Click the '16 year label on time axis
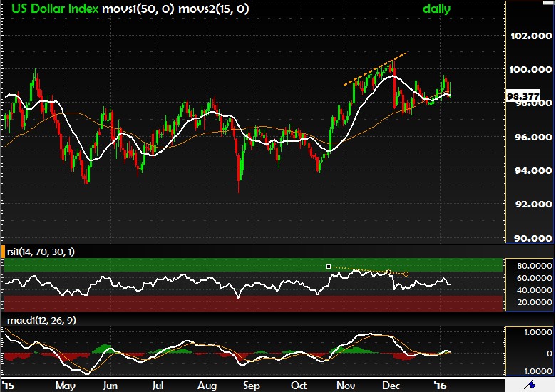The height and width of the screenshot is (392, 556). 441,386
